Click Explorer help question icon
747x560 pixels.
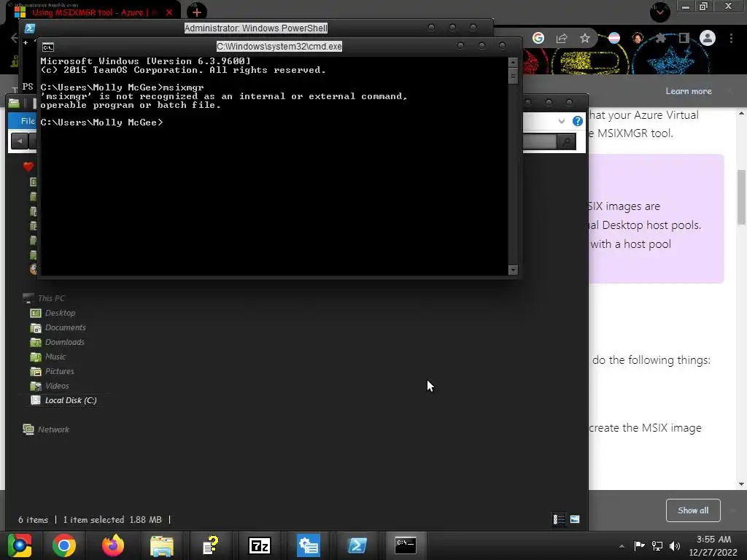578,121
